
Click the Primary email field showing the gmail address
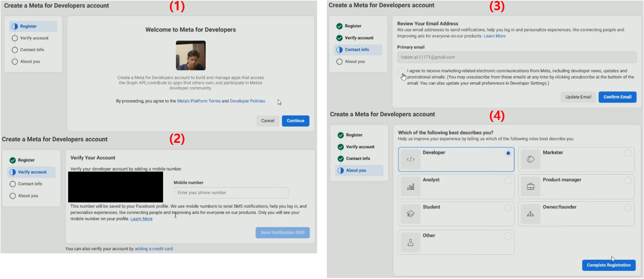(517, 57)
